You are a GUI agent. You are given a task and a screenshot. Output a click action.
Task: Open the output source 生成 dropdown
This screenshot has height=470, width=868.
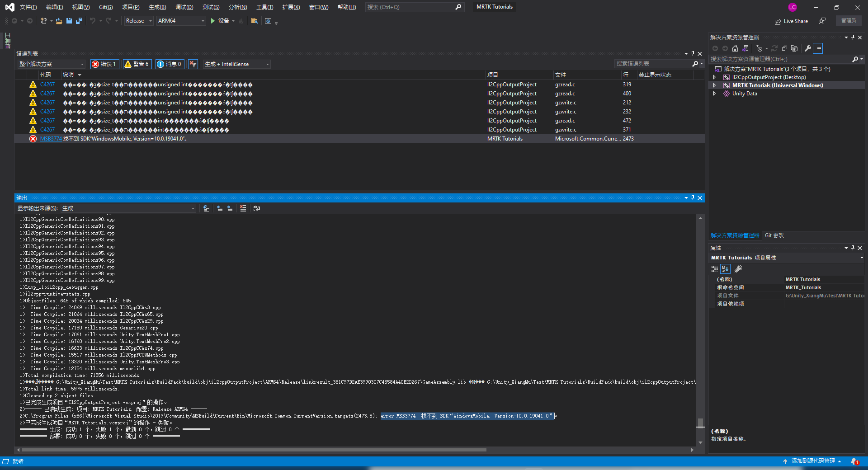[x=128, y=208]
